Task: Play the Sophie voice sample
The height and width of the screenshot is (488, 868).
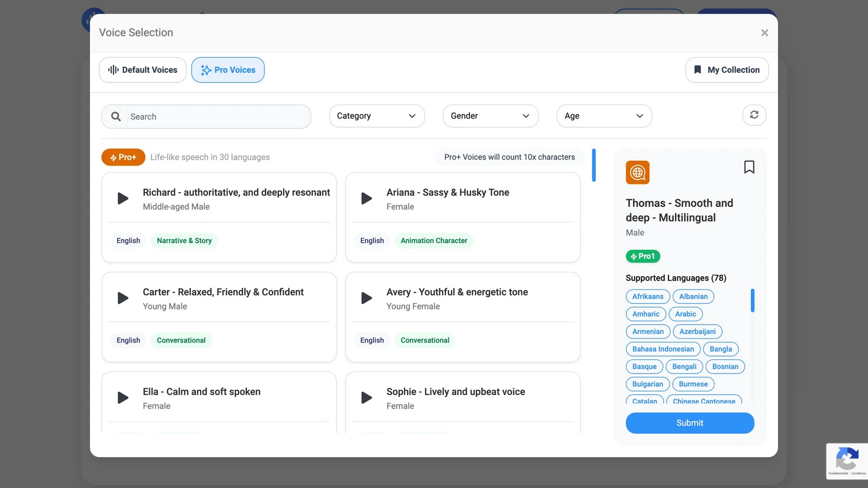Action: click(x=367, y=398)
